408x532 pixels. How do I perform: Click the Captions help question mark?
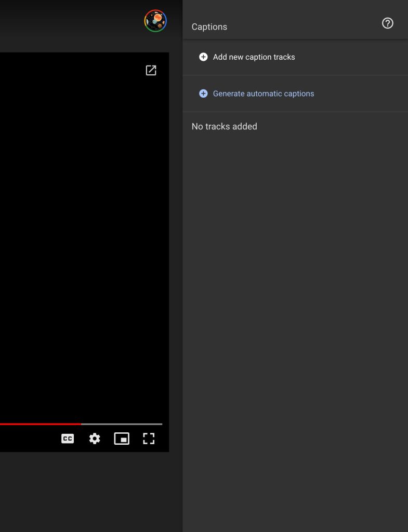pyautogui.click(x=387, y=23)
